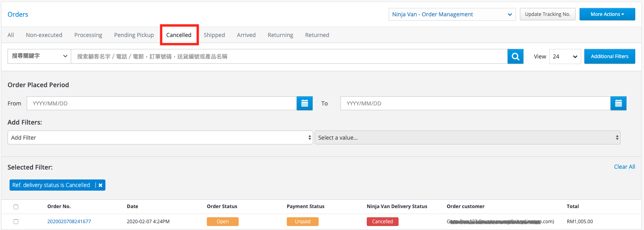Switch to the Pending Pickup tab

coord(134,35)
